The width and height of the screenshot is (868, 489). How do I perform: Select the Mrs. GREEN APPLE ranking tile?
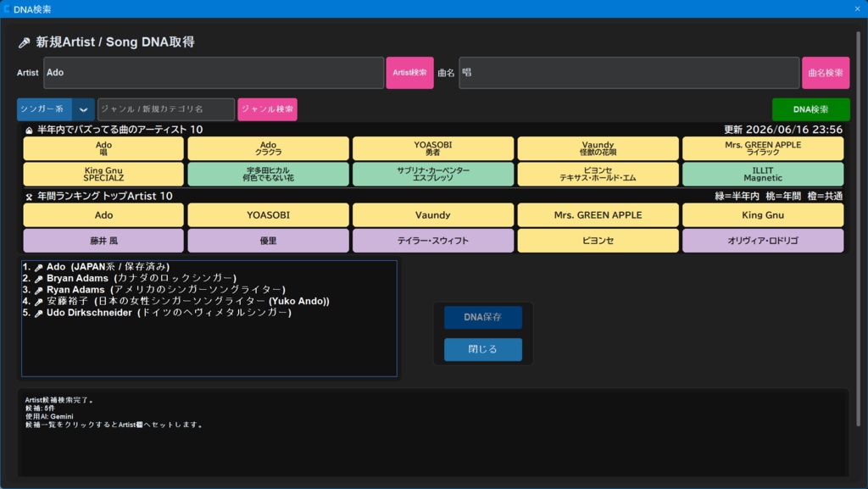(x=598, y=215)
